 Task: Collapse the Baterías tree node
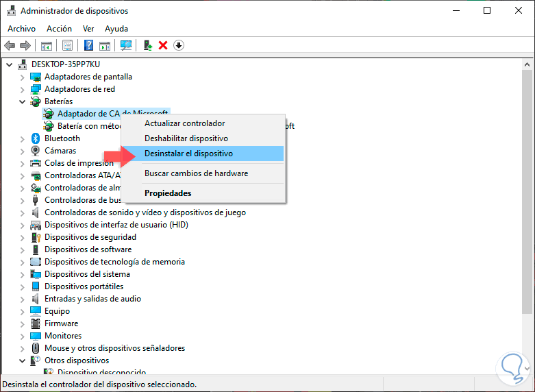pos(23,101)
